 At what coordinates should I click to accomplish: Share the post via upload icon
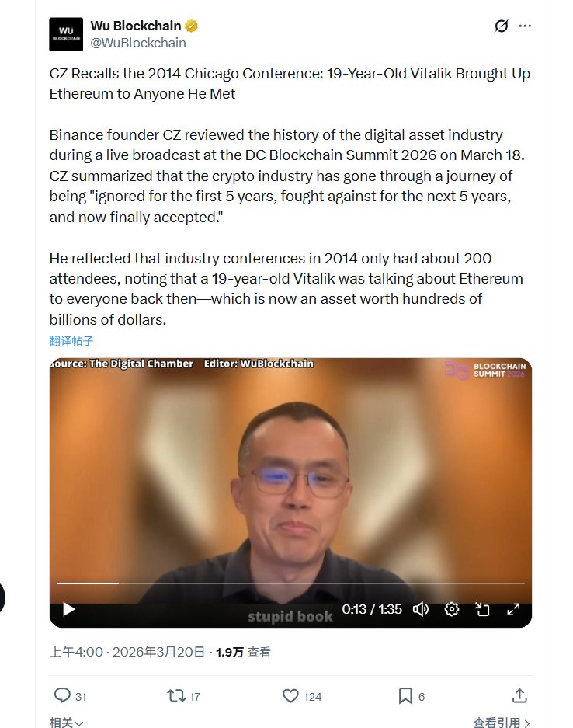click(519, 695)
